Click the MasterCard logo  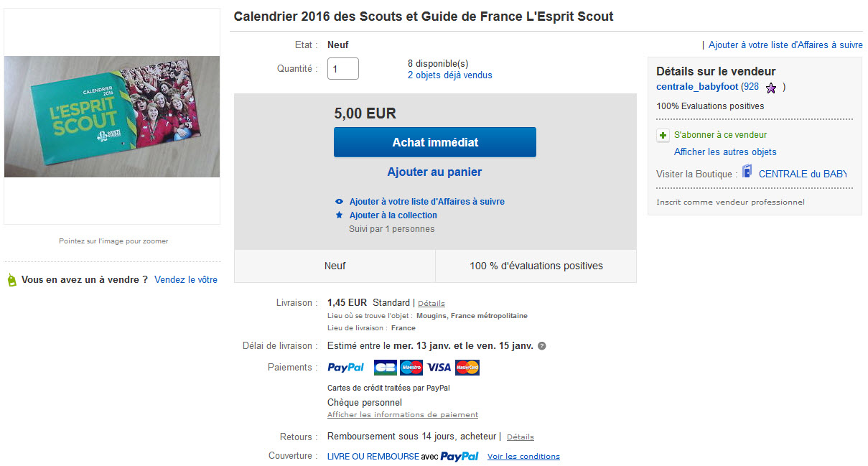pyautogui.click(x=467, y=368)
